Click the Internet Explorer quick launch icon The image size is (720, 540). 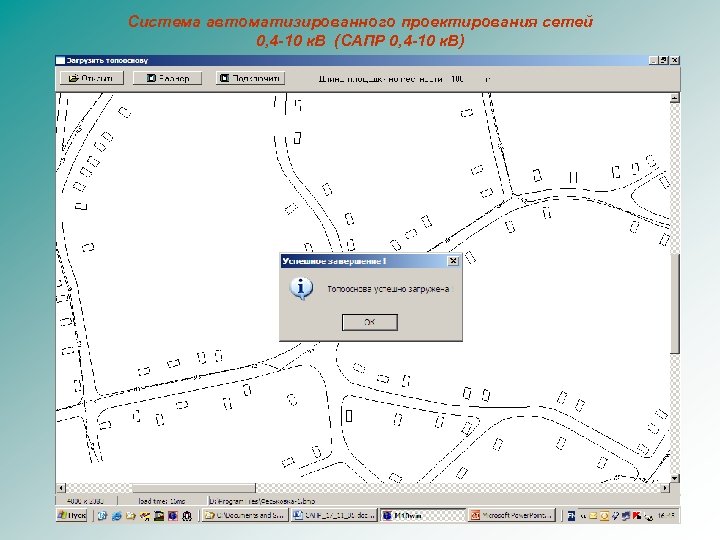(x=117, y=516)
